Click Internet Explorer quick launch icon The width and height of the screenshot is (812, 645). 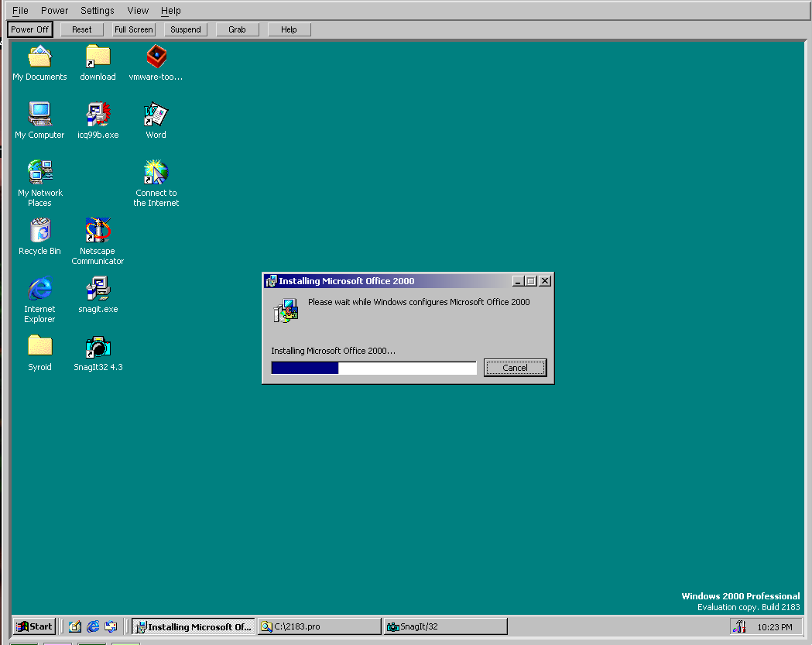coord(93,626)
